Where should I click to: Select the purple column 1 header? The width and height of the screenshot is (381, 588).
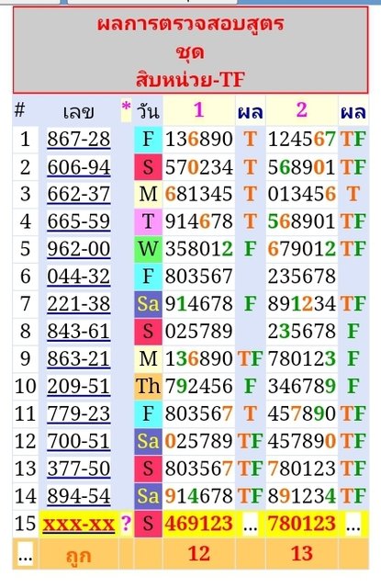tap(199, 110)
